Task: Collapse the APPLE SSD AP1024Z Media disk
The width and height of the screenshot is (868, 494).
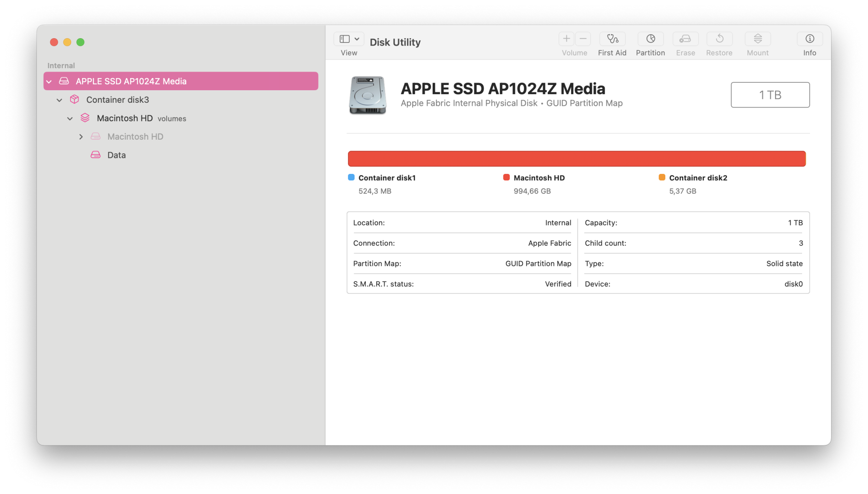Action: coord(49,82)
